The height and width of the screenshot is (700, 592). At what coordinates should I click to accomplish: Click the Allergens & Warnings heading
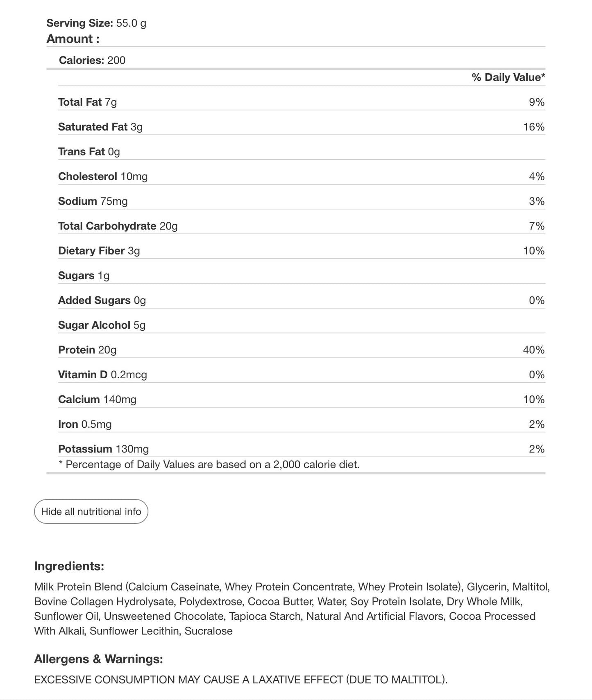click(98, 659)
